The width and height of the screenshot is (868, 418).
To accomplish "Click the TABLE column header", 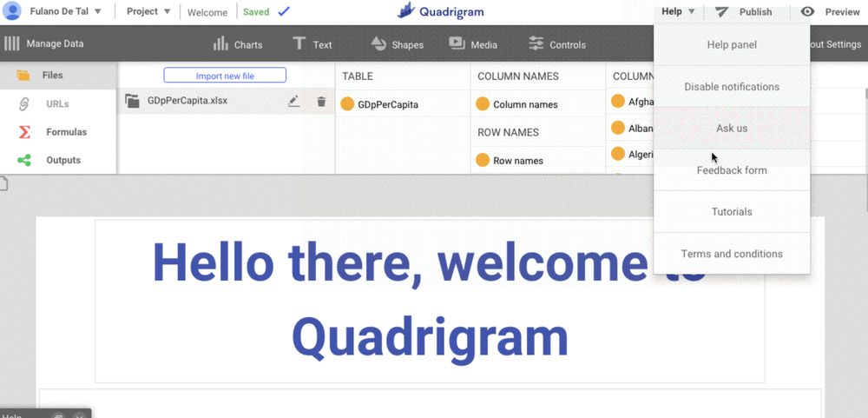I will tap(358, 76).
